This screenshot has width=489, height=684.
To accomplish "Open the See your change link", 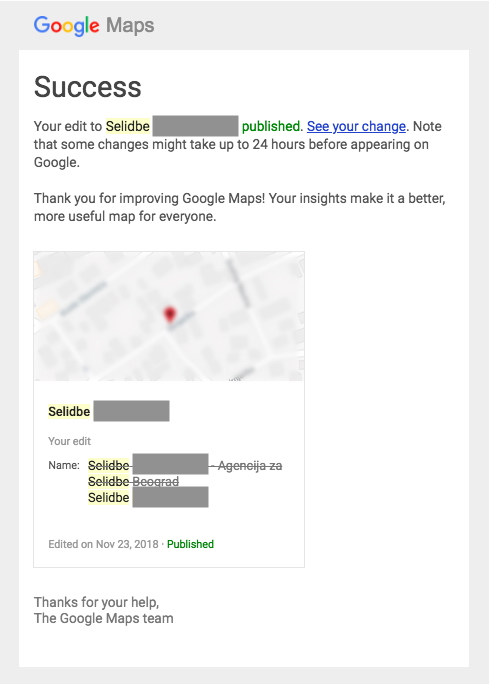I will pos(356,126).
